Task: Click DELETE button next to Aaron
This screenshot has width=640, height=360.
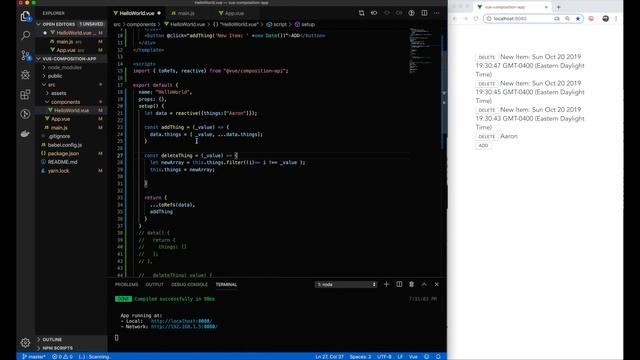Action: coord(487,136)
